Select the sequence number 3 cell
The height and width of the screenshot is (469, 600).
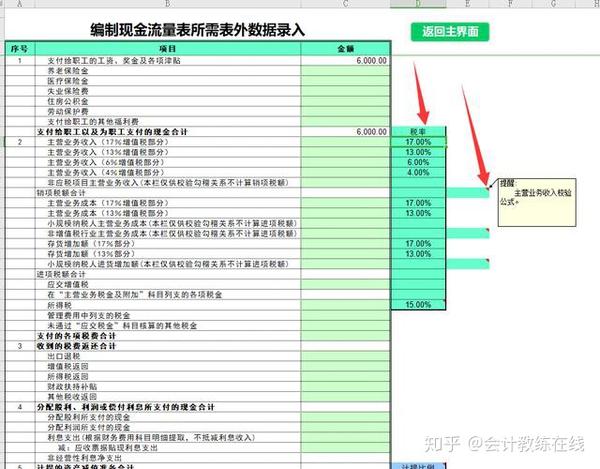20,346
